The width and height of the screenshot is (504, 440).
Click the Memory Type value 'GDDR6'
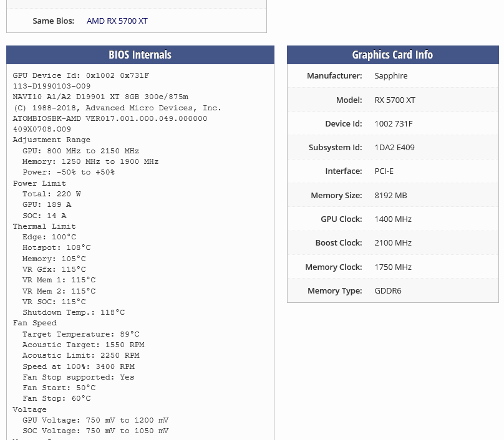point(387,291)
